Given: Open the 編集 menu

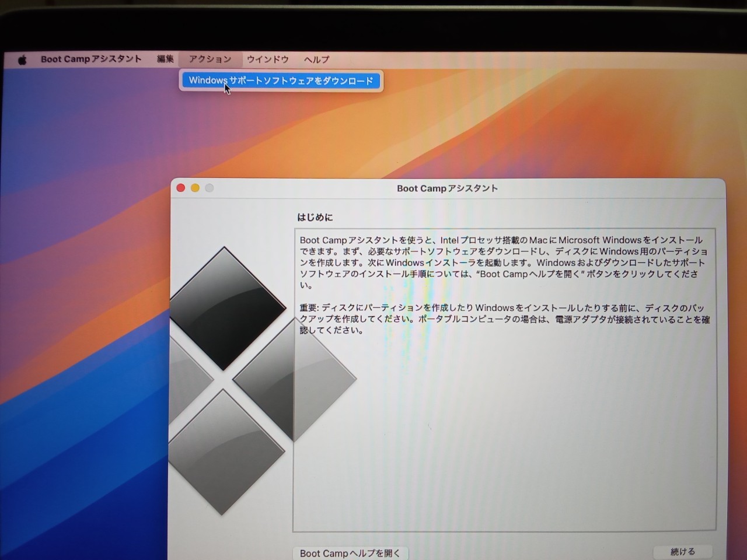Looking at the screenshot, I should pos(165,59).
